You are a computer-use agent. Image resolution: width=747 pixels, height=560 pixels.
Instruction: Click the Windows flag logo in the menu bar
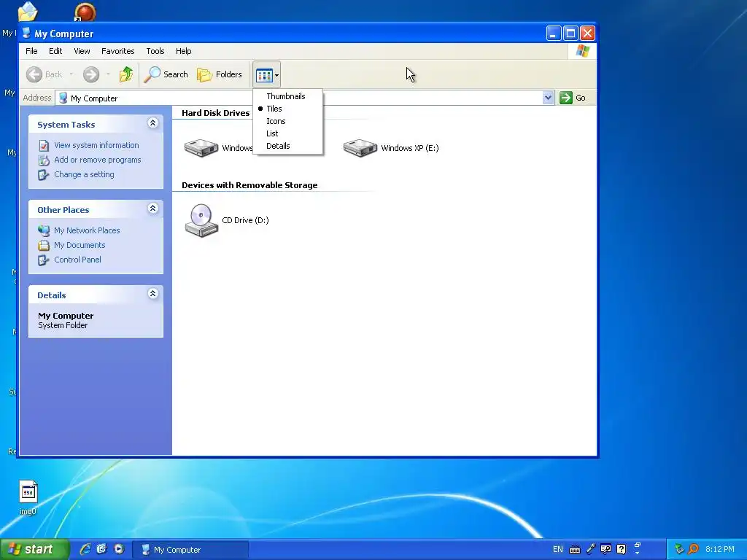click(582, 51)
